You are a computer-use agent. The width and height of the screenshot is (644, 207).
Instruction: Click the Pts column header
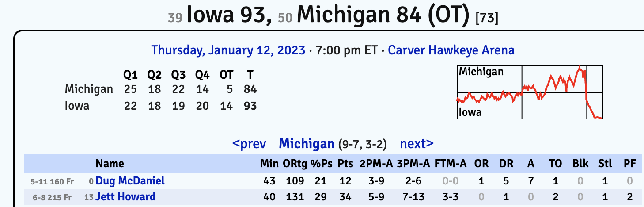345,164
